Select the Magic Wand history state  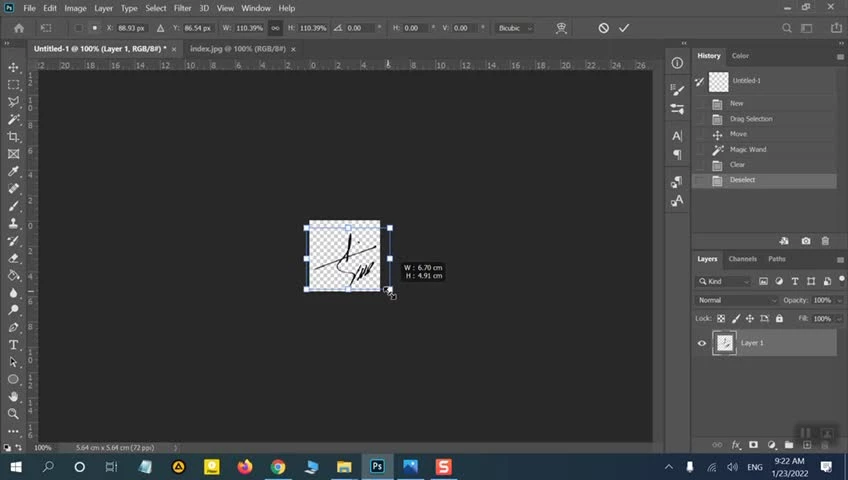(748, 149)
